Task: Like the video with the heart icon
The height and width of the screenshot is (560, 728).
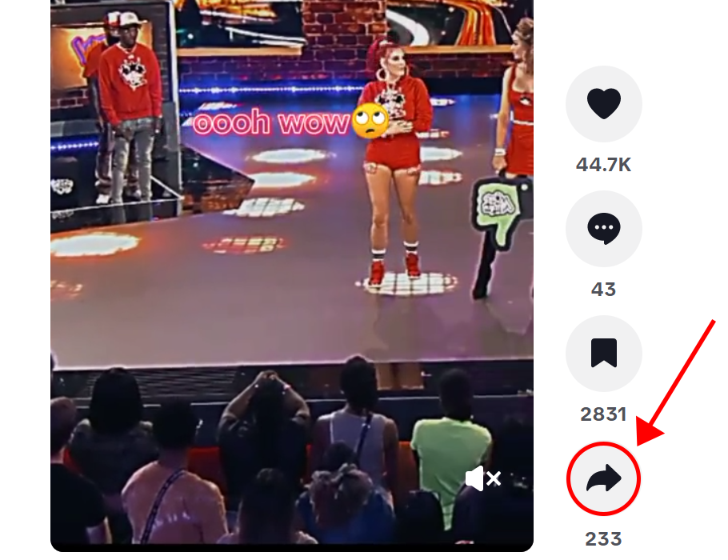Action: tap(603, 104)
